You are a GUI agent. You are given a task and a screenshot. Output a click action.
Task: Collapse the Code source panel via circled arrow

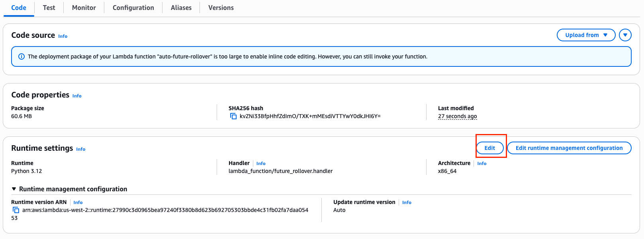[x=625, y=35]
